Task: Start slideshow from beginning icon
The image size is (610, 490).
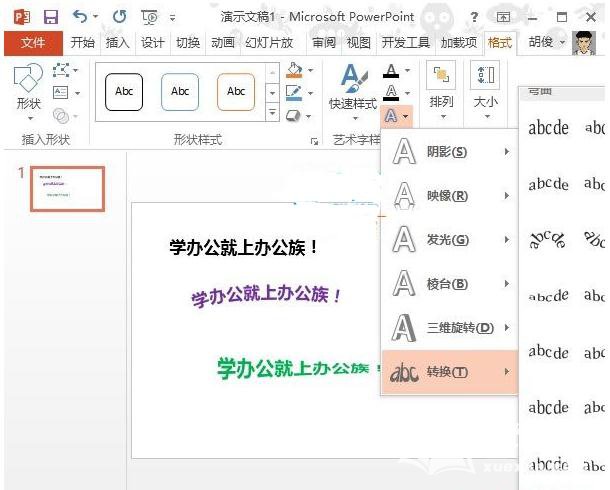Action: click(x=149, y=17)
